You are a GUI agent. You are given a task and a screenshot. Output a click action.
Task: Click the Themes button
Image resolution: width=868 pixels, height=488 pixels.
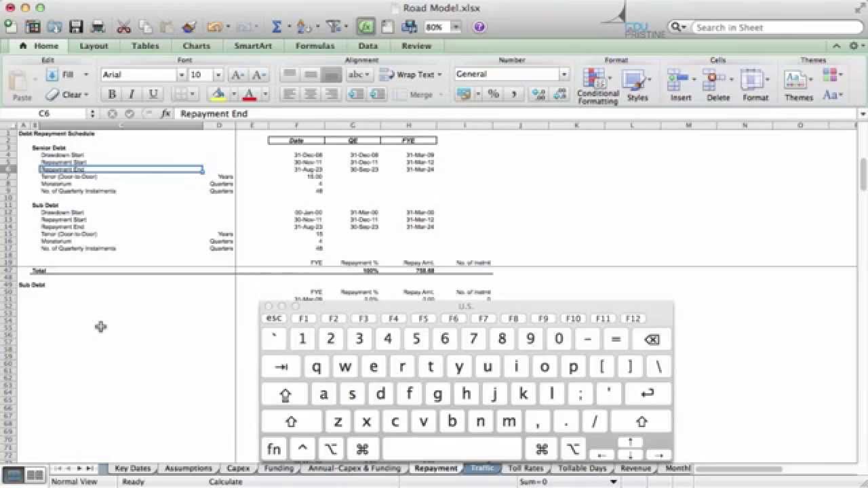click(799, 85)
